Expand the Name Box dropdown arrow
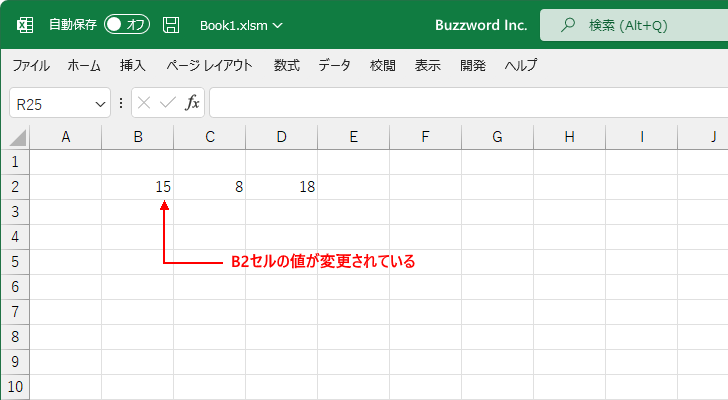Viewport: 728px width, 400px height. coord(100,104)
